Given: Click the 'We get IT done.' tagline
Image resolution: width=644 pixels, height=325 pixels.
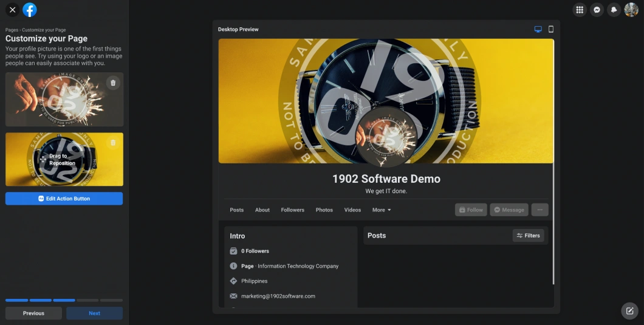Looking at the screenshot, I should tap(386, 191).
